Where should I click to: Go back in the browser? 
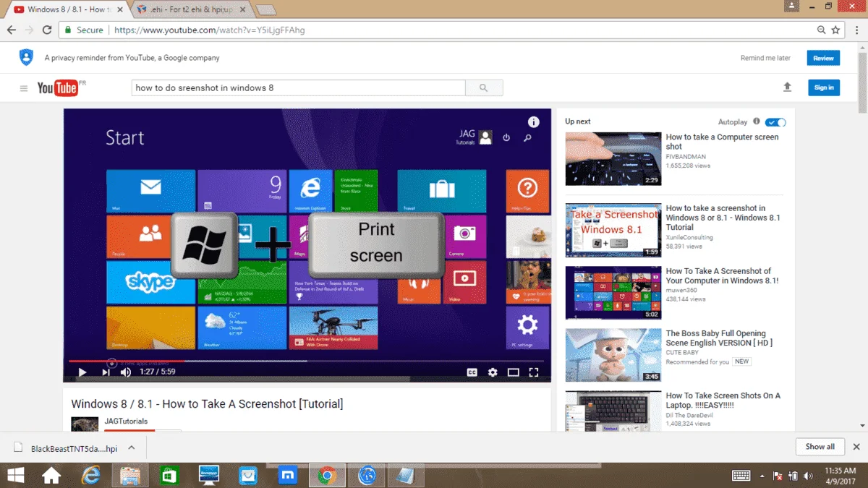pyautogui.click(x=11, y=30)
